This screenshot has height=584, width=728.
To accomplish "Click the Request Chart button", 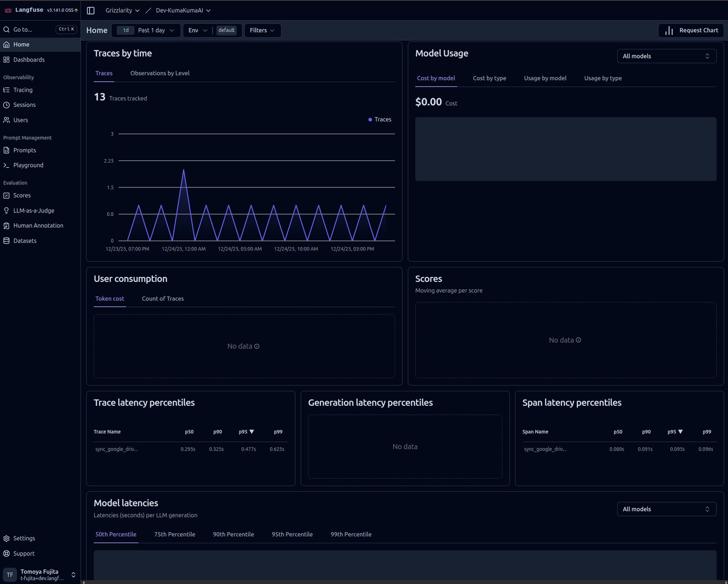I will [691, 30].
